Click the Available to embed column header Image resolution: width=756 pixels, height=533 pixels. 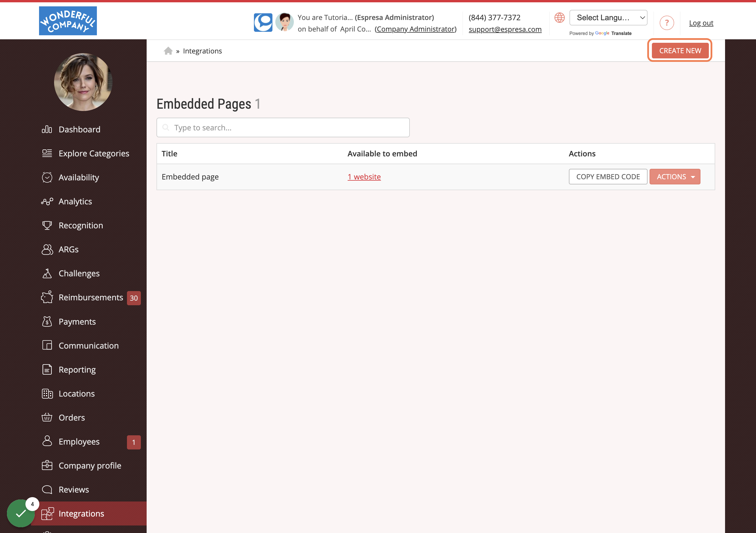382,154
